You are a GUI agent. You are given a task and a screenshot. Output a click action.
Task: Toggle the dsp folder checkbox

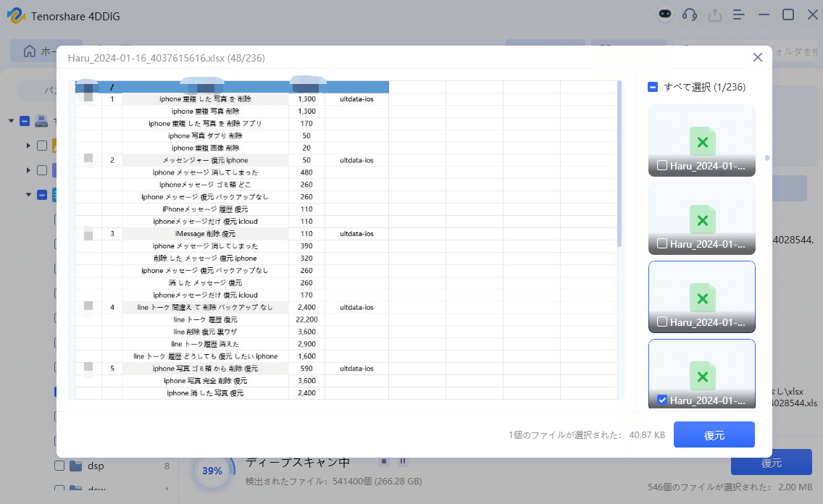(59, 466)
